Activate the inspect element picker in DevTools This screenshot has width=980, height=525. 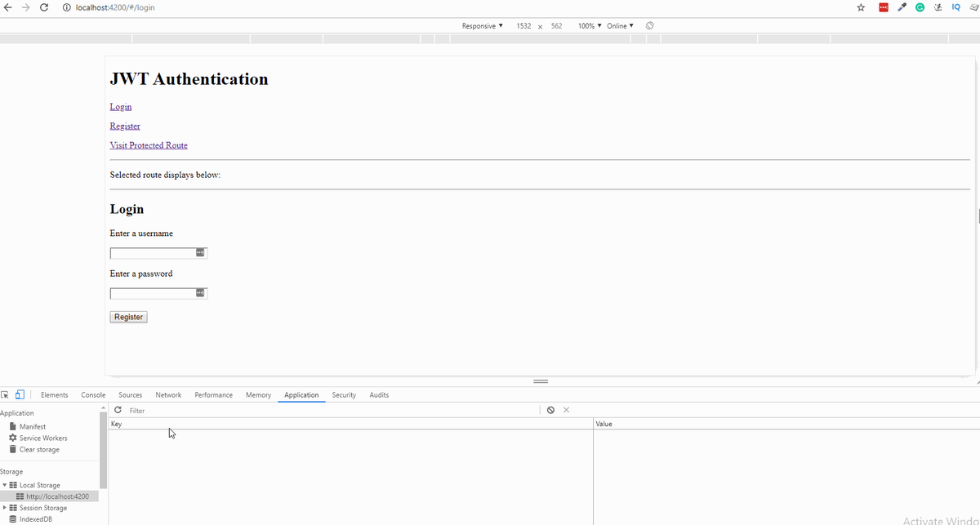click(7, 394)
